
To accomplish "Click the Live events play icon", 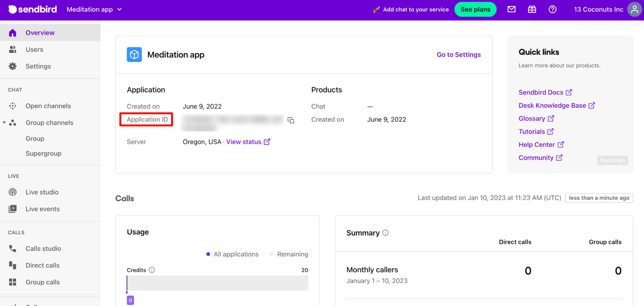I will click(x=13, y=209).
